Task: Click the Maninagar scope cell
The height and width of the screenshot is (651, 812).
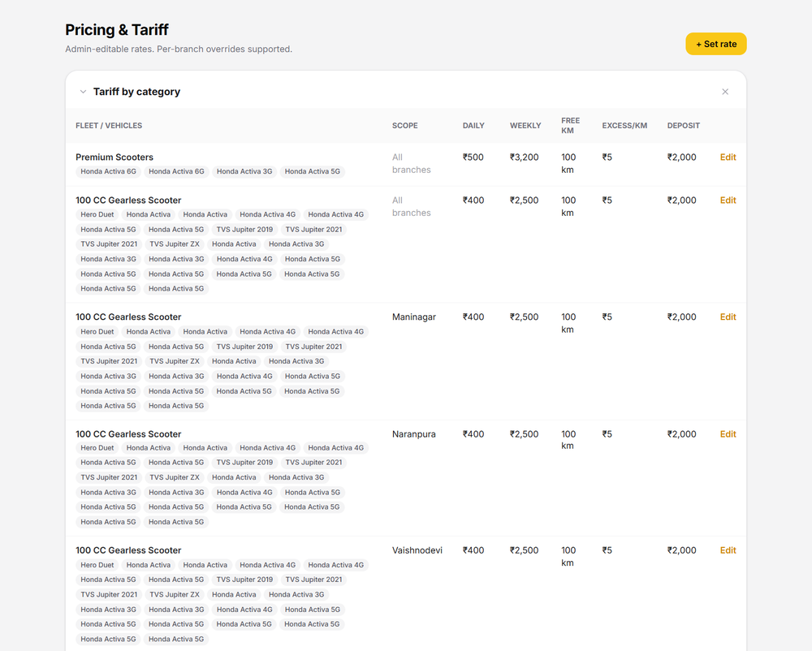Action: pos(414,317)
